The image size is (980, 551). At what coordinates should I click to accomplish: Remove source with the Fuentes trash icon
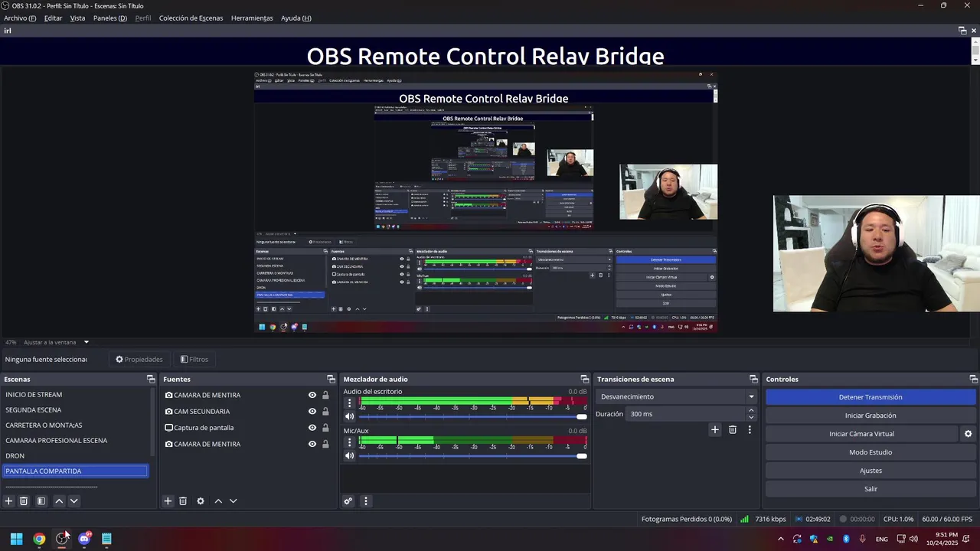pos(183,501)
